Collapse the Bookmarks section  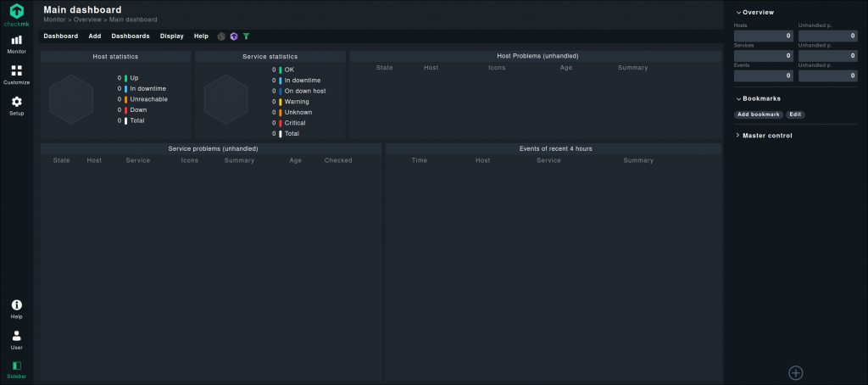[760, 98]
